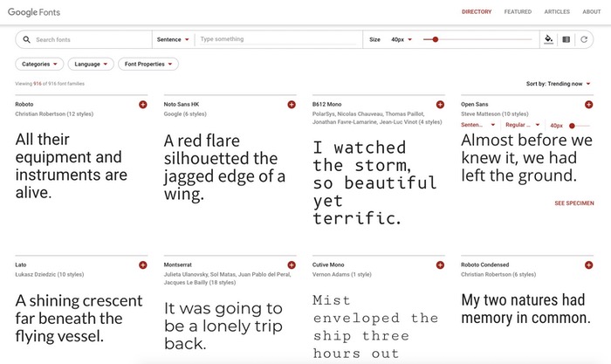Screen dimensions: 611x364
Task: Open the B612 Mono font name link
Action: pos(326,105)
